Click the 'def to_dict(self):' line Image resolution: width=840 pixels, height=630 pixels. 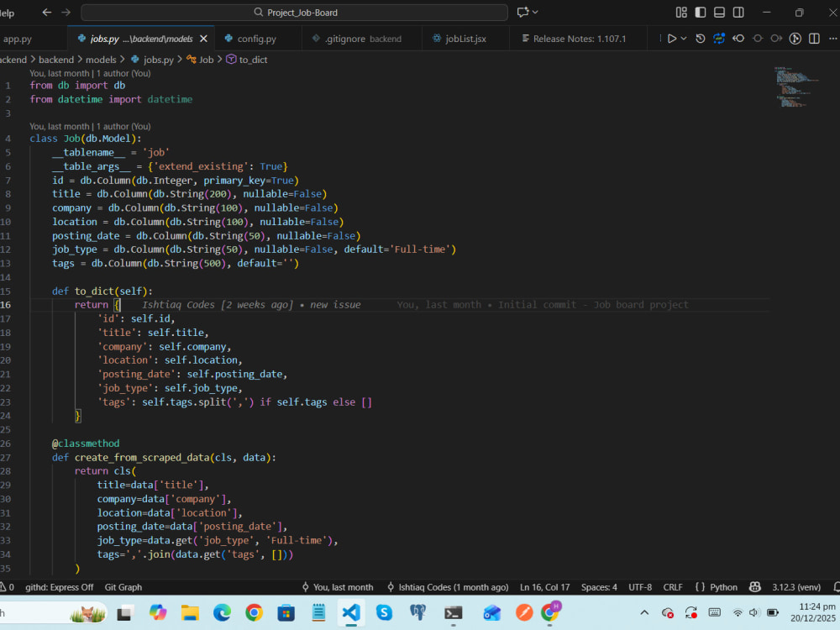point(102,291)
